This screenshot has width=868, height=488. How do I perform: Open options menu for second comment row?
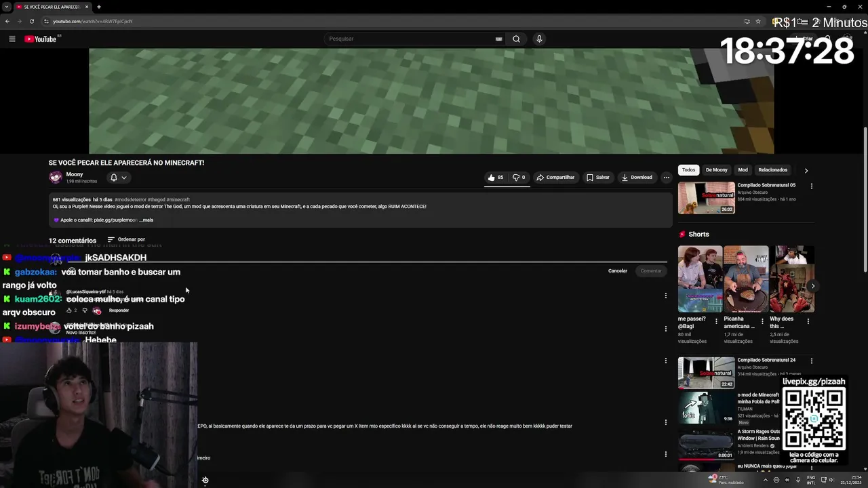coord(665,329)
